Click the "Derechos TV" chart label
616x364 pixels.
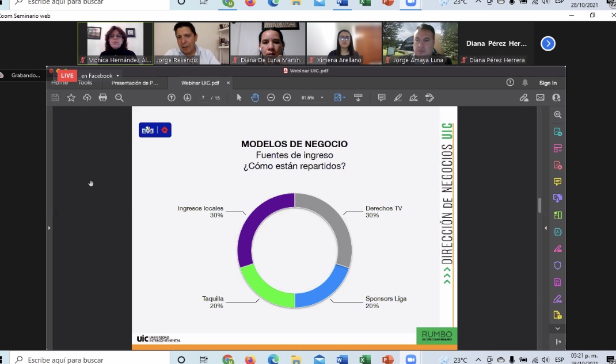coord(384,208)
